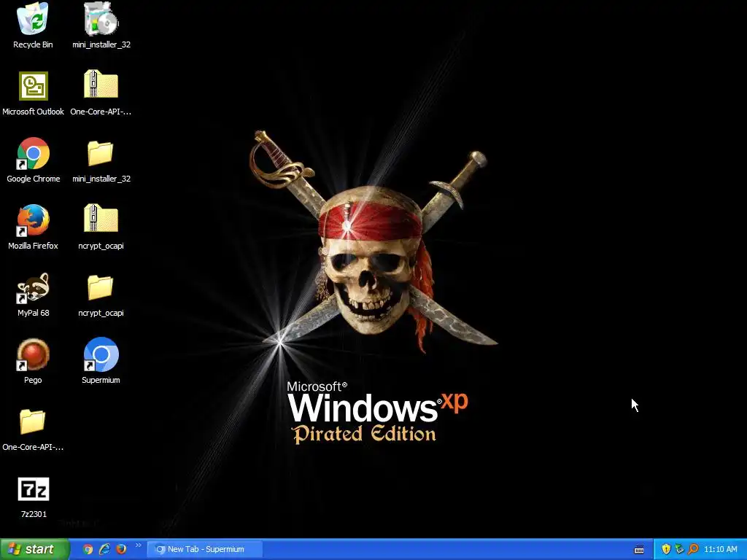Screen dimensions: 747x560
Task: Launch the Microsoft Outlook desktop icon
Action: pos(34,86)
